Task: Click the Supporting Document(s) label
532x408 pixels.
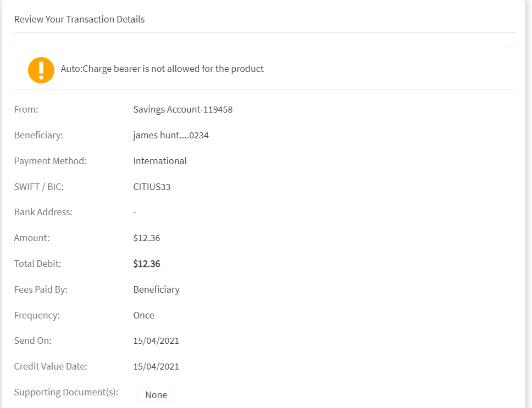Action: [x=66, y=392]
